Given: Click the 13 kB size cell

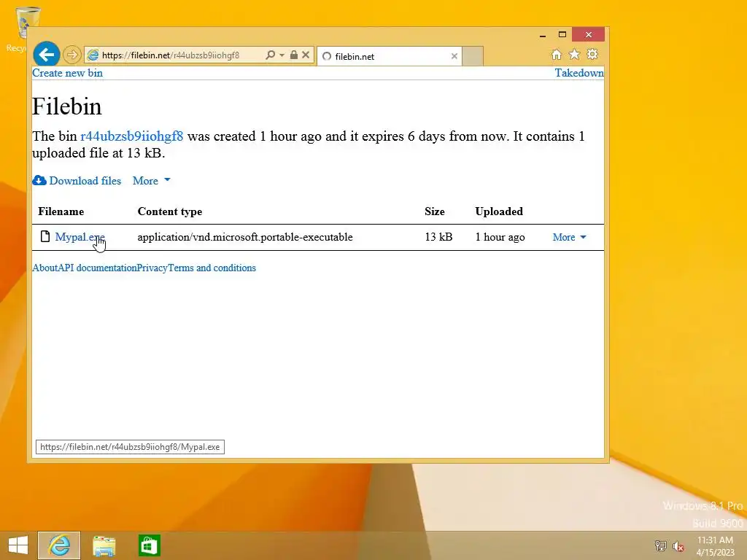Looking at the screenshot, I should [x=438, y=237].
